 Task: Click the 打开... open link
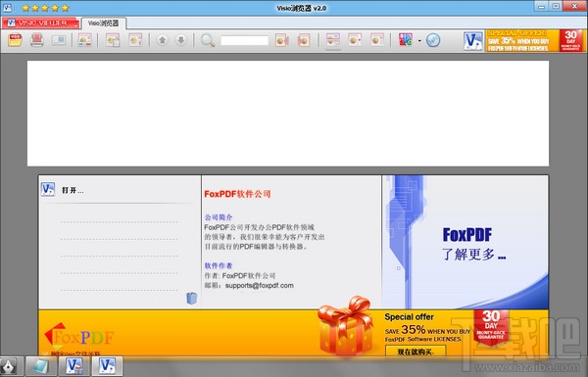coord(73,190)
